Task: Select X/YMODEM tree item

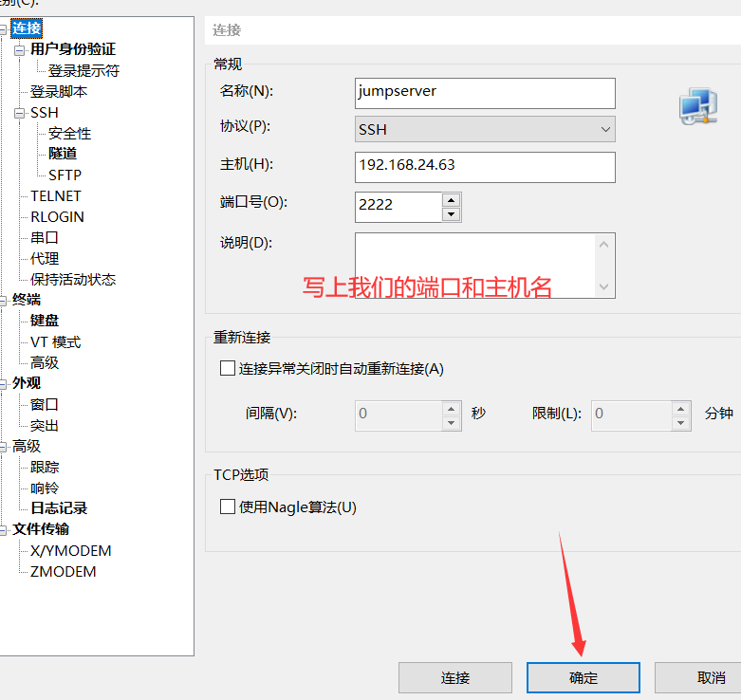Action: click(x=71, y=551)
